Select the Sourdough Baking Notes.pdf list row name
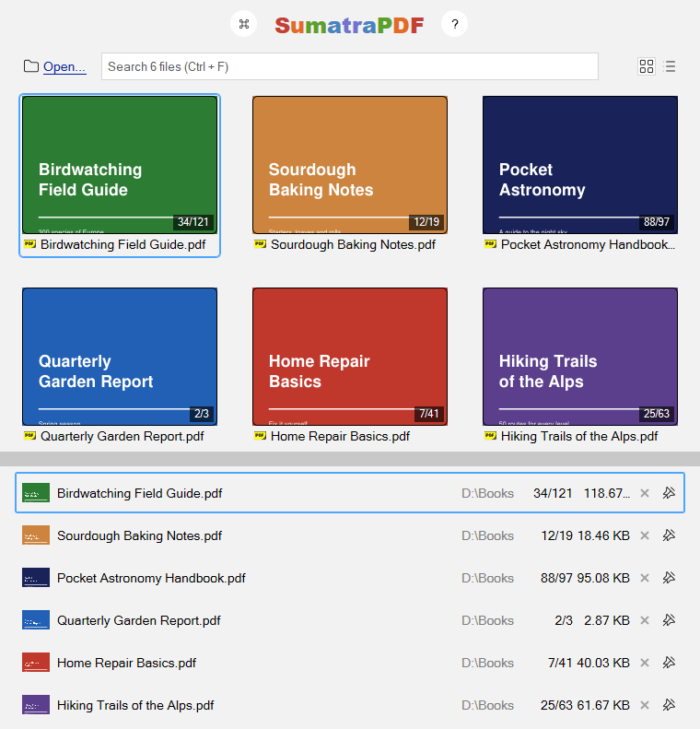Image resolution: width=700 pixels, height=729 pixels. [x=139, y=535]
